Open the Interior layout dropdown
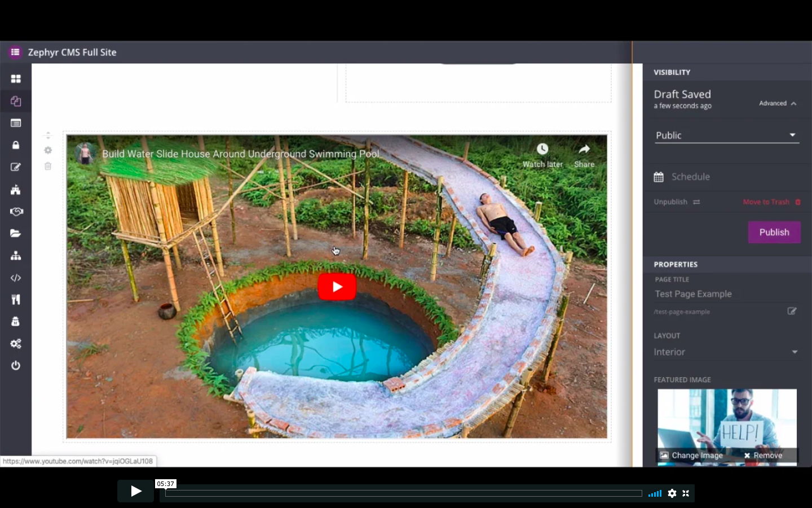Viewport: 812px width, 508px height. (x=727, y=352)
